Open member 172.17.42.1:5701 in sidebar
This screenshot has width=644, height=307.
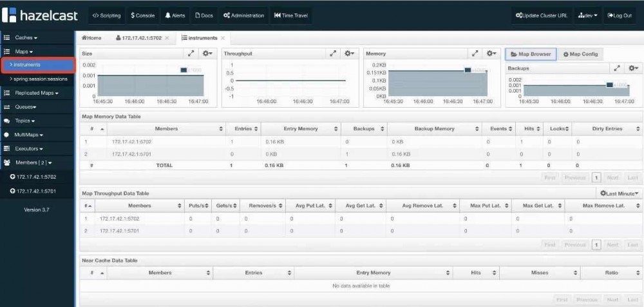(x=33, y=191)
